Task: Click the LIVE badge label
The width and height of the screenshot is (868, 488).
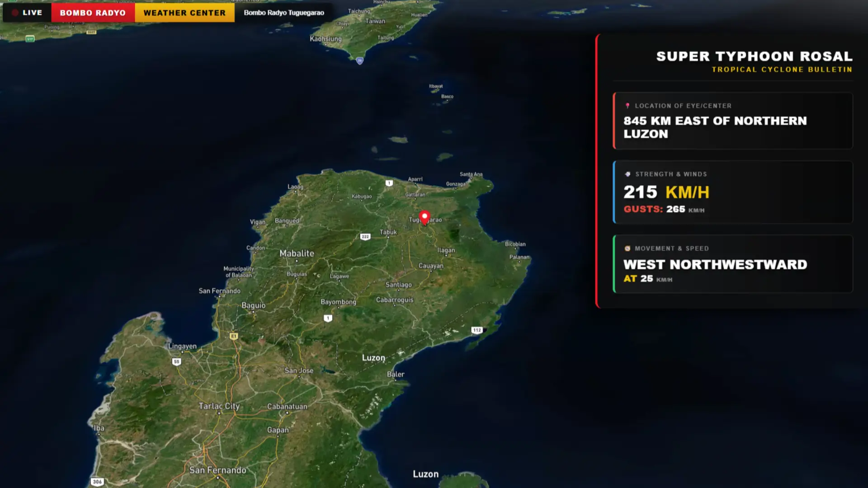Action: (x=32, y=13)
